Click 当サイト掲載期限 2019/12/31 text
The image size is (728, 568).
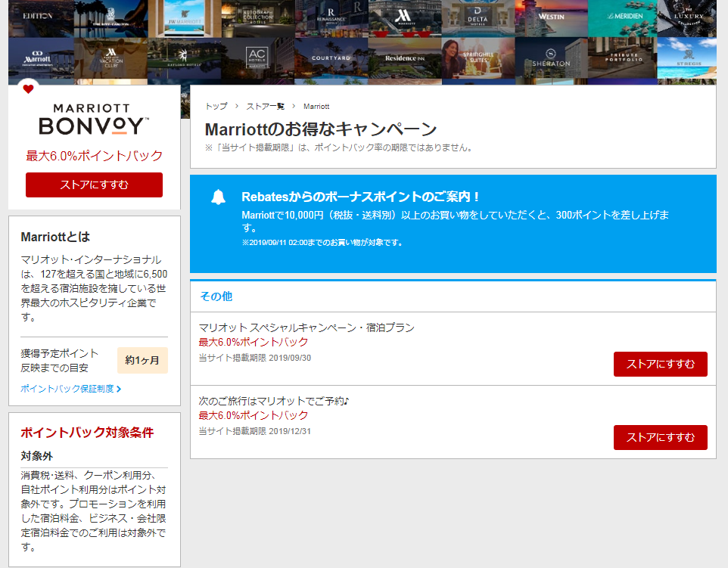[255, 431]
